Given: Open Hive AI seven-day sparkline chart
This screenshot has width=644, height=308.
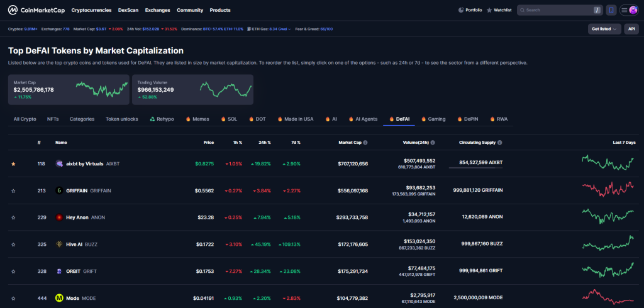Looking at the screenshot, I should click(x=608, y=242).
